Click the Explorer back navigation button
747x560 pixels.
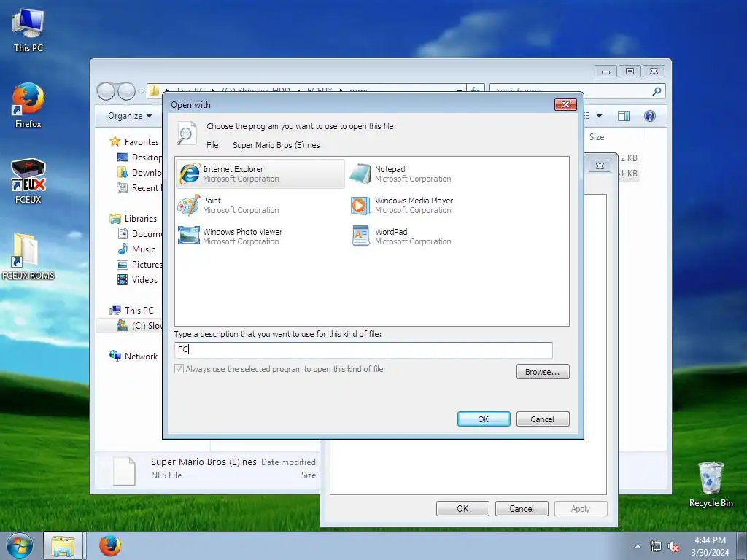[x=106, y=91]
